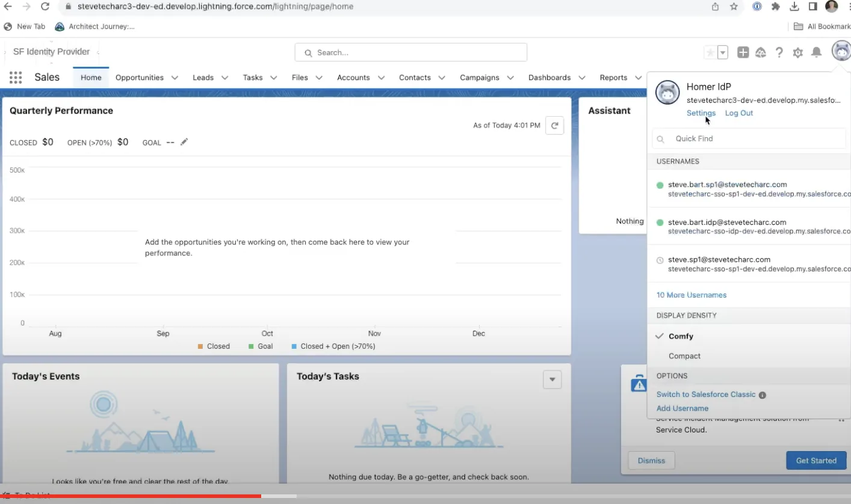The width and height of the screenshot is (851, 504).
Task: Seek the video using the red progress bar
Action: point(131,496)
